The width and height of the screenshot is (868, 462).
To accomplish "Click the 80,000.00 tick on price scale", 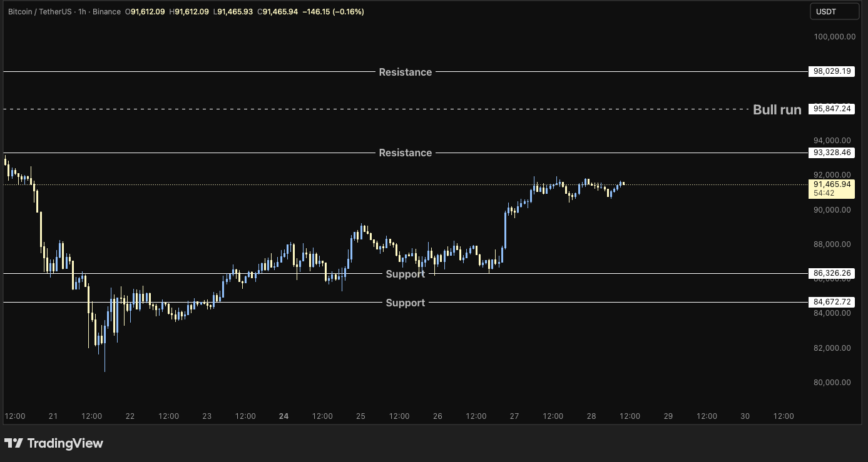I will 832,383.
